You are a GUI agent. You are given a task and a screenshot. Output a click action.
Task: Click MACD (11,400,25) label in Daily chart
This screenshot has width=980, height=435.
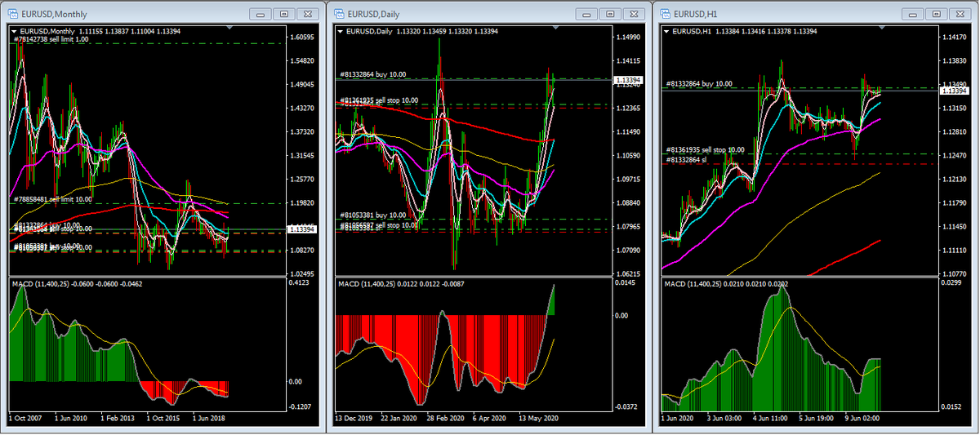click(367, 284)
